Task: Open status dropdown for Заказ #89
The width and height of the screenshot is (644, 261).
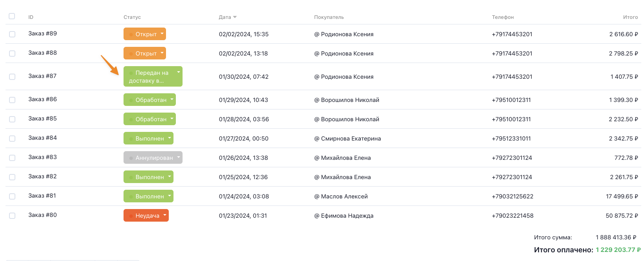Action: 145,34
